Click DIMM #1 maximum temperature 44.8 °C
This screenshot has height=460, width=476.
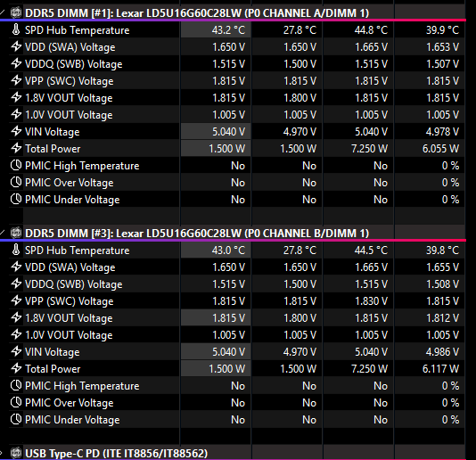point(371,30)
